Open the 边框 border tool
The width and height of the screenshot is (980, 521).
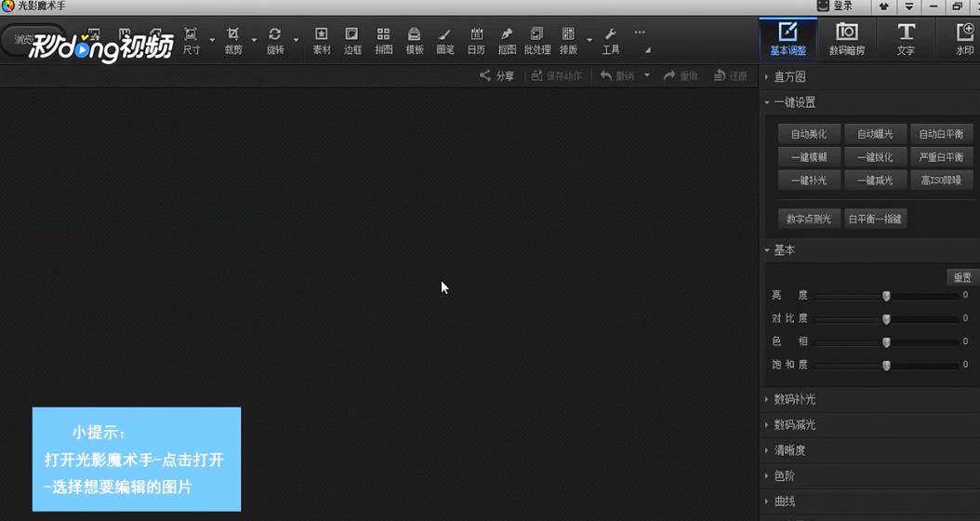click(x=351, y=41)
